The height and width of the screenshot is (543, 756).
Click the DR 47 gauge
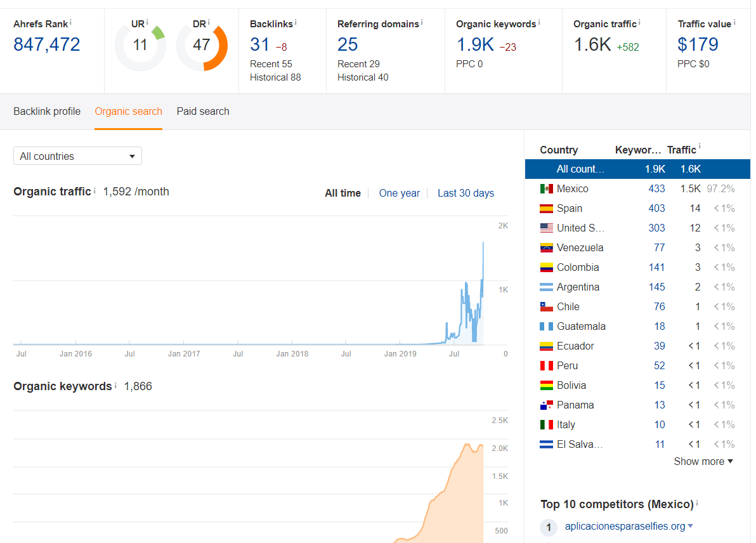202,46
